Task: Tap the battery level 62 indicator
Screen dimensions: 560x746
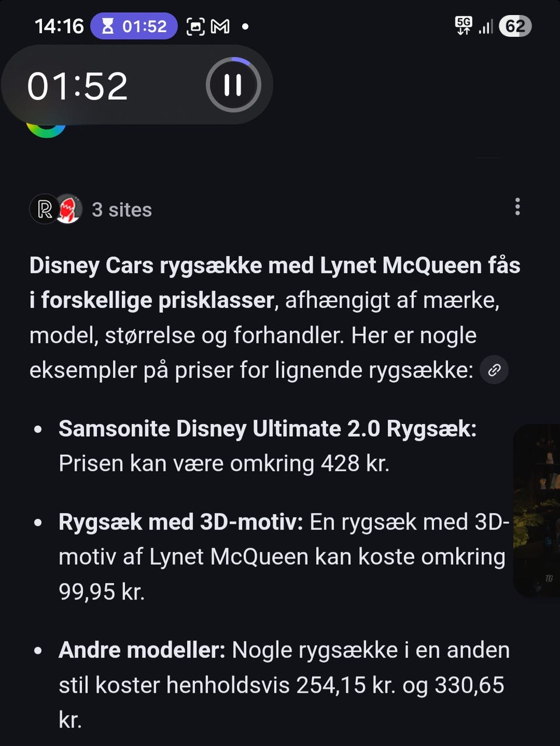Action: [x=515, y=26]
